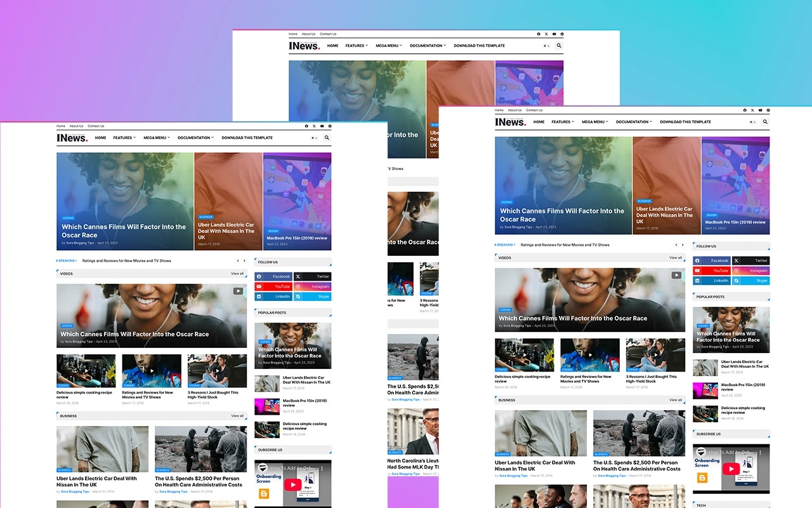Click the X icon in the left page's top bar
Viewport: 812px width, 508px height.
[x=315, y=126]
